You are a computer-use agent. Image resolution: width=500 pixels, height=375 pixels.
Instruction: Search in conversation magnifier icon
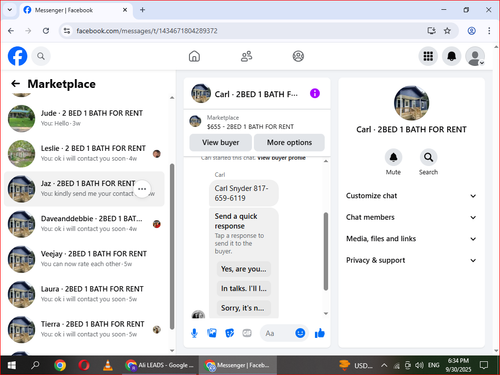(428, 157)
